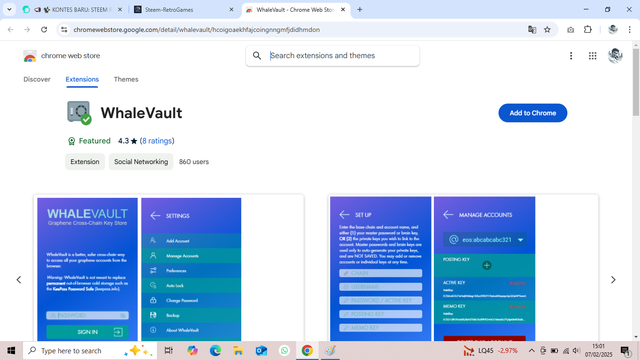
Task: Open Outlook from taskbar
Action: tap(261, 351)
